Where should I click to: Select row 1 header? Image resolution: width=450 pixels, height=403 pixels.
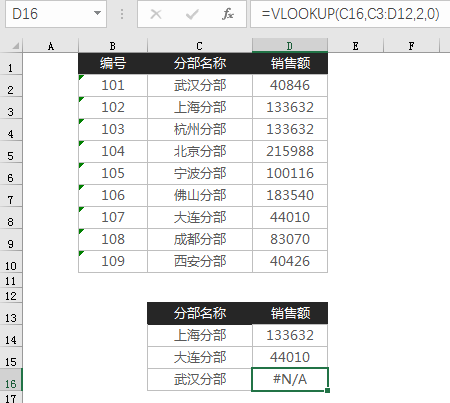(x=11, y=63)
